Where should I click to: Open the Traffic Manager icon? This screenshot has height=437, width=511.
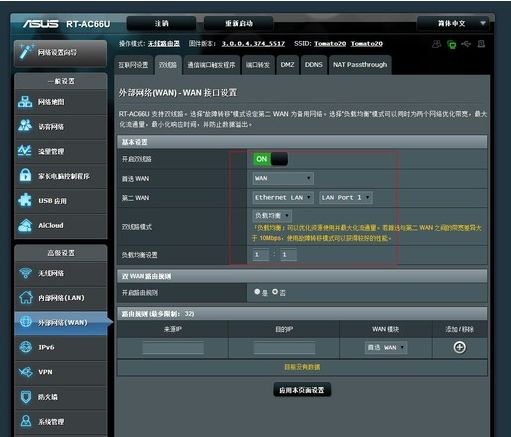click(25, 151)
